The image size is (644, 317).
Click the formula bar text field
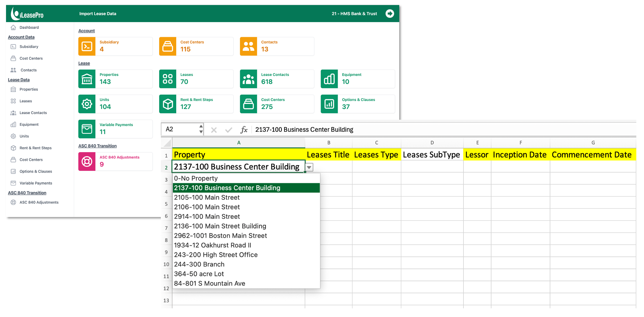444,129
